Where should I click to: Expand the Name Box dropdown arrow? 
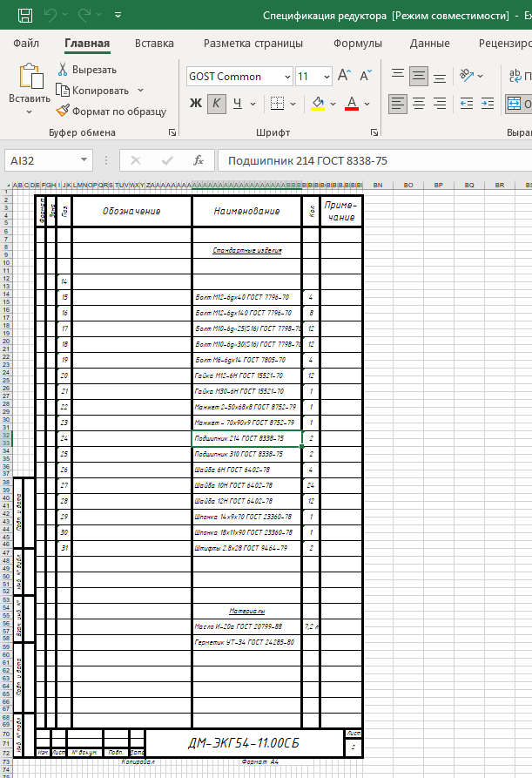(x=84, y=160)
